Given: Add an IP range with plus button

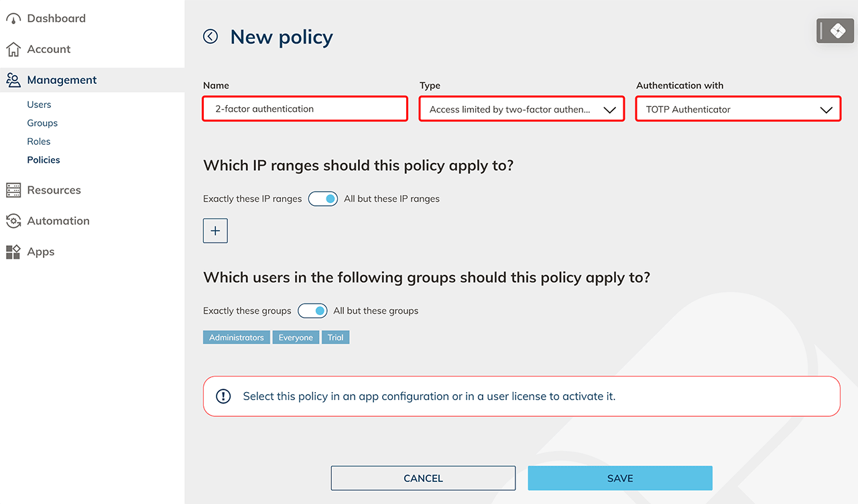Looking at the screenshot, I should point(215,231).
